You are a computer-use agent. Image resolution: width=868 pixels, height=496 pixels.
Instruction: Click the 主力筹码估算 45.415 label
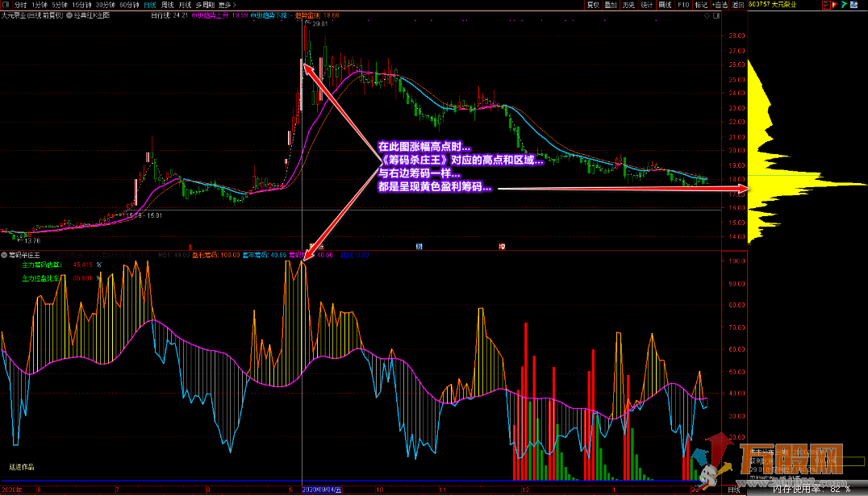(62, 265)
